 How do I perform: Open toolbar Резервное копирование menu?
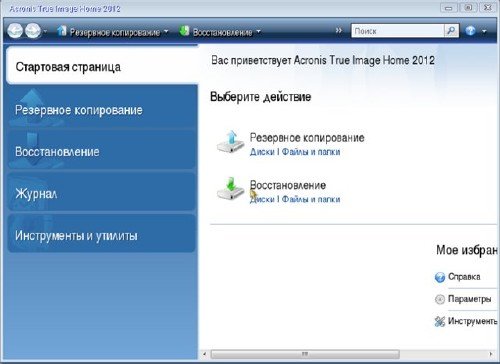coord(115,32)
